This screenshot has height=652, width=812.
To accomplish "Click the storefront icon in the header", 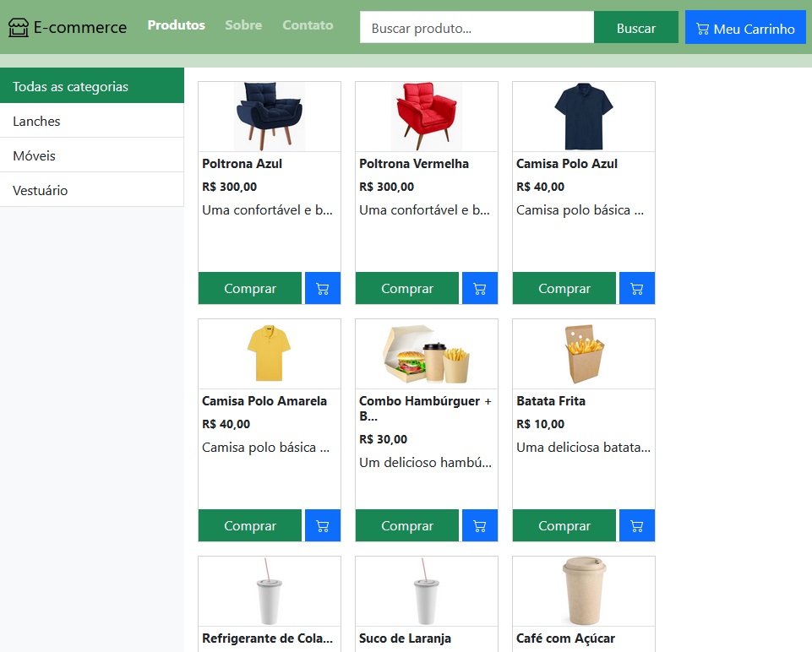I will coord(18,26).
